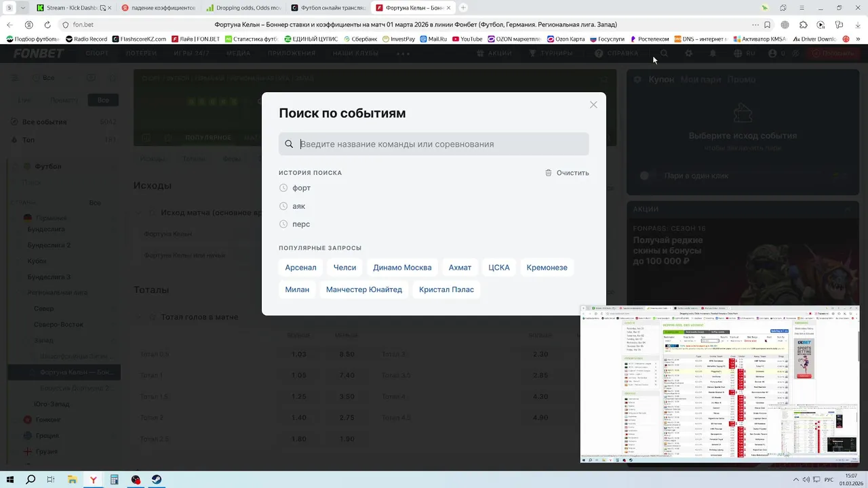Open Гонконг country in sidebar
This screenshot has height=488, width=868.
[x=47, y=420]
